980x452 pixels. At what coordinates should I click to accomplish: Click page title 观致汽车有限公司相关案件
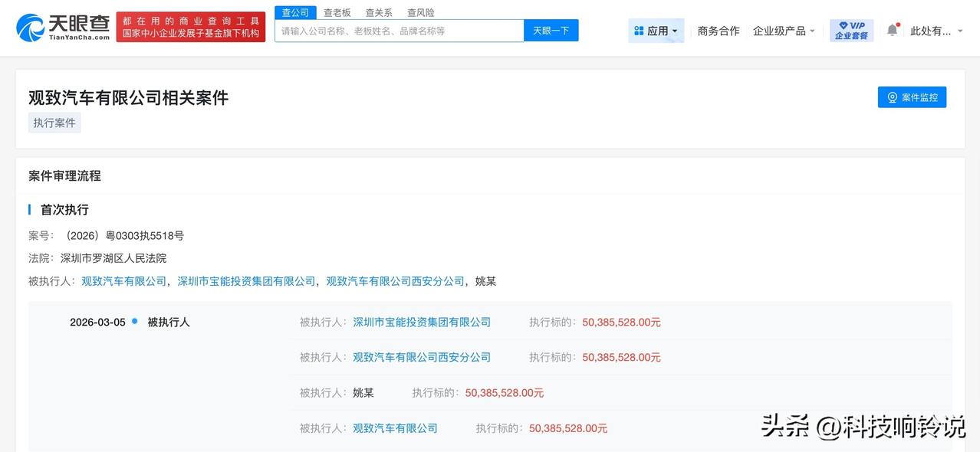click(129, 97)
